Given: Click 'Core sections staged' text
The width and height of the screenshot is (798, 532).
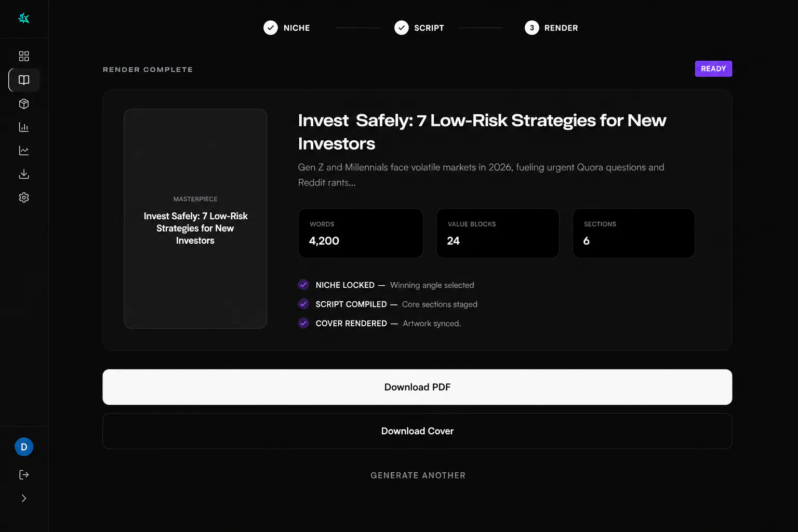Looking at the screenshot, I should pos(440,304).
